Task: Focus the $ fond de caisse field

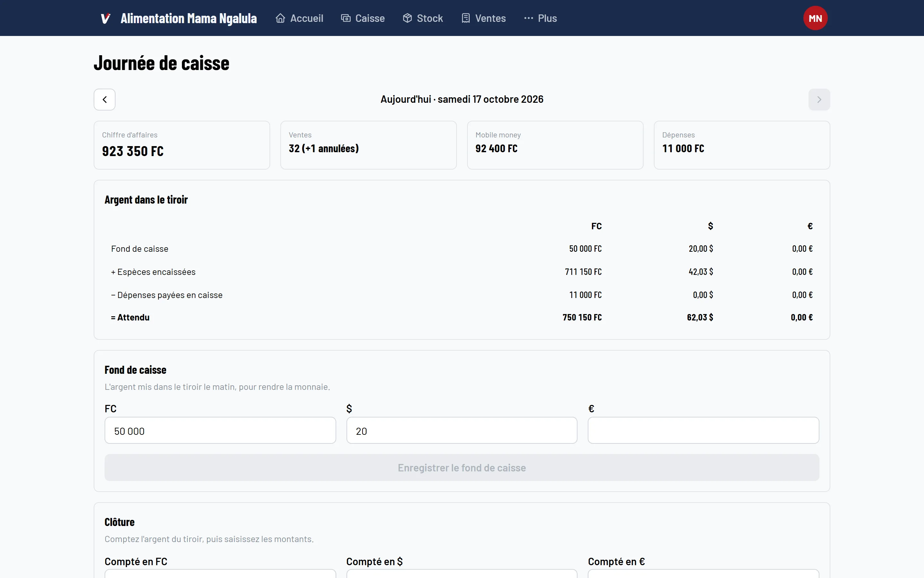Action: [462, 430]
